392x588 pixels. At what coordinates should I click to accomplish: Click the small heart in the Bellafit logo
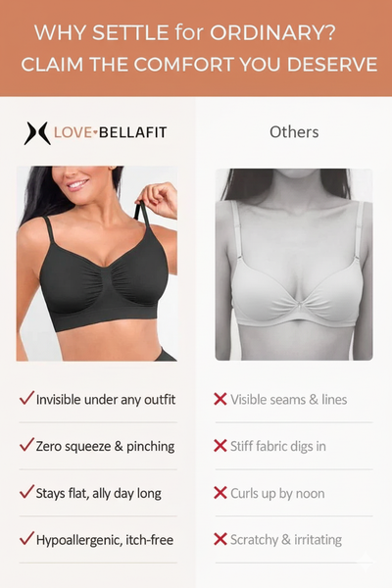pyautogui.click(x=95, y=132)
